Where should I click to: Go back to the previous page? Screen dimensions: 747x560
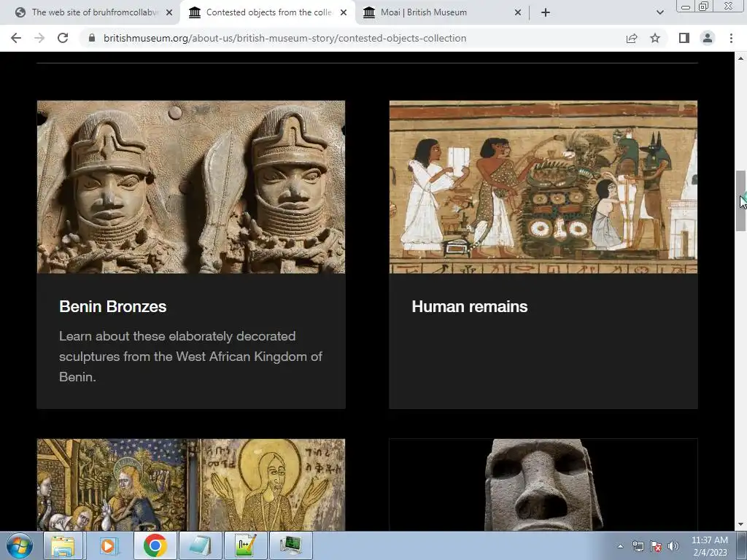(16, 38)
